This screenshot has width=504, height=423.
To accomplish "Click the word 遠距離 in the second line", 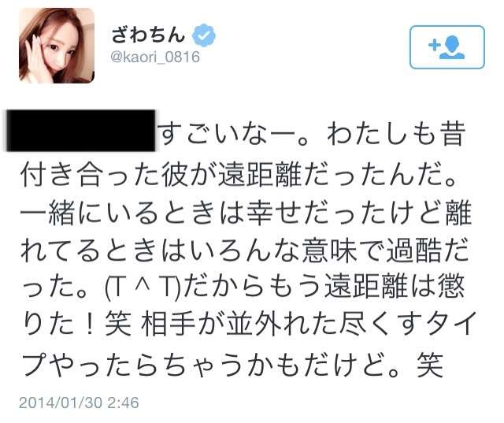I will pos(260,175).
